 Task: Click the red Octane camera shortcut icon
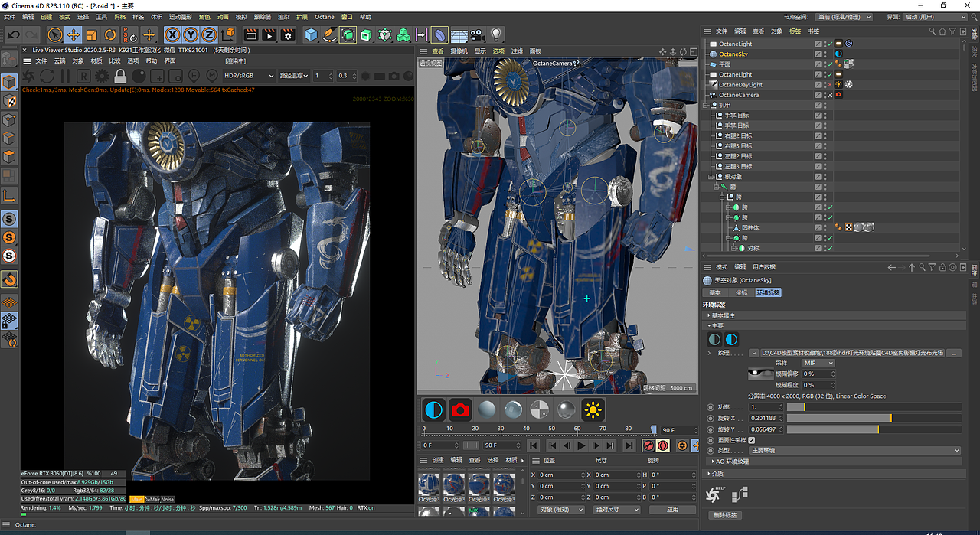point(460,409)
